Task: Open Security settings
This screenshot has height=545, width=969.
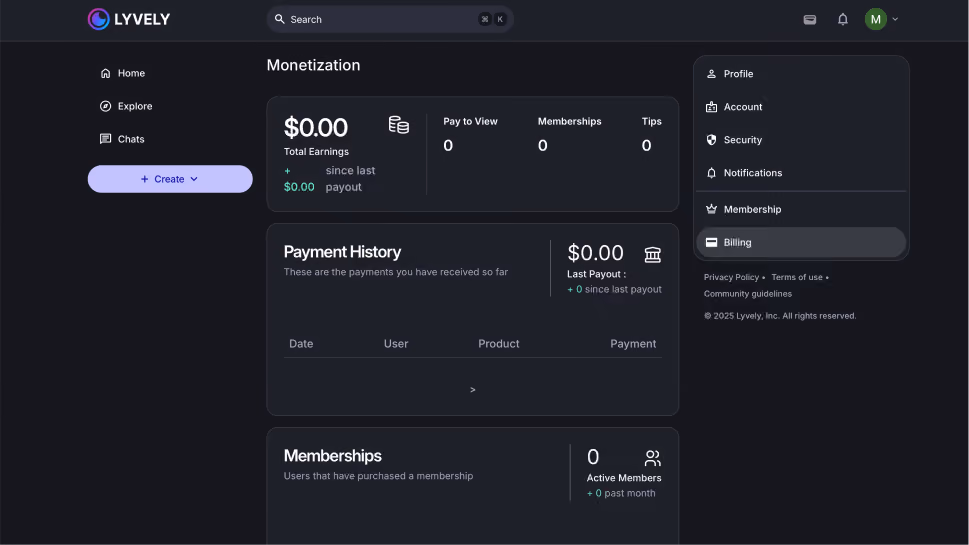Action: click(801, 140)
